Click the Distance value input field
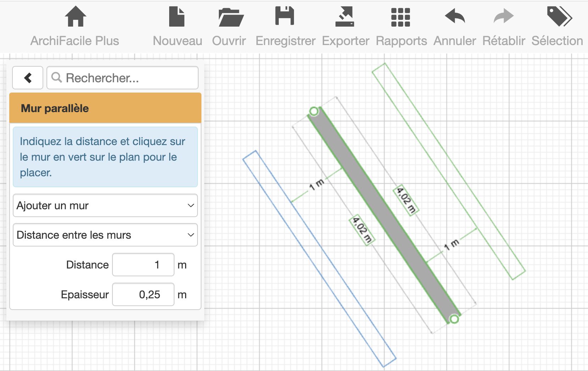The height and width of the screenshot is (371, 588). pos(143,265)
